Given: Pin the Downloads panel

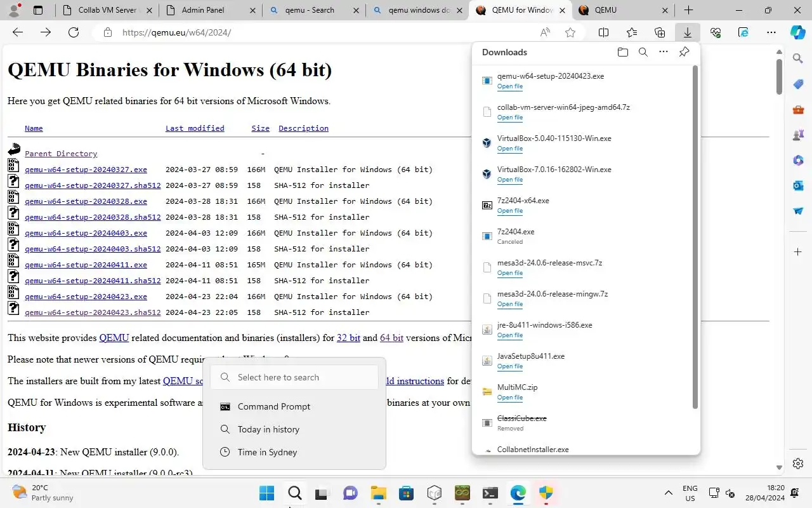Looking at the screenshot, I should pos(684,52).
